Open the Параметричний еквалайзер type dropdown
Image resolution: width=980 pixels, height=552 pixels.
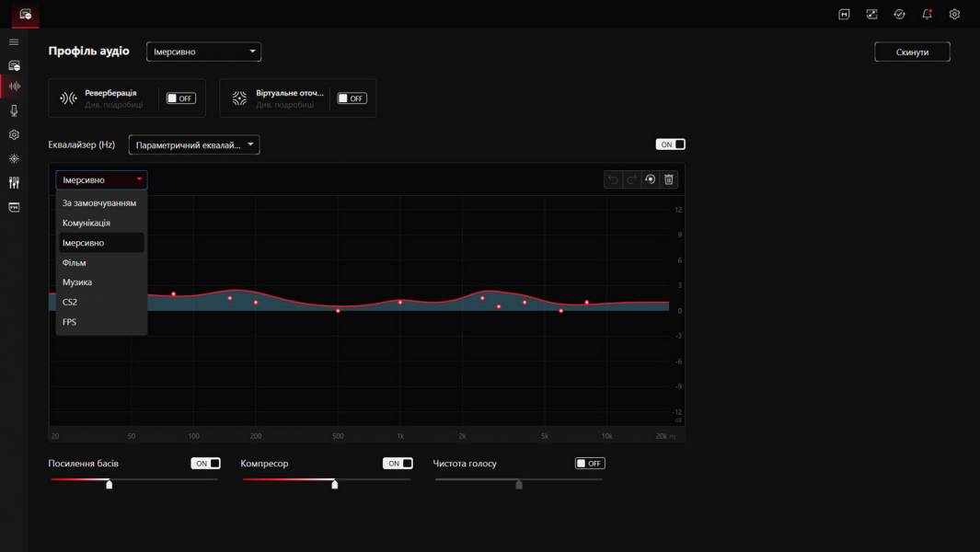click(x=194, y=145)
